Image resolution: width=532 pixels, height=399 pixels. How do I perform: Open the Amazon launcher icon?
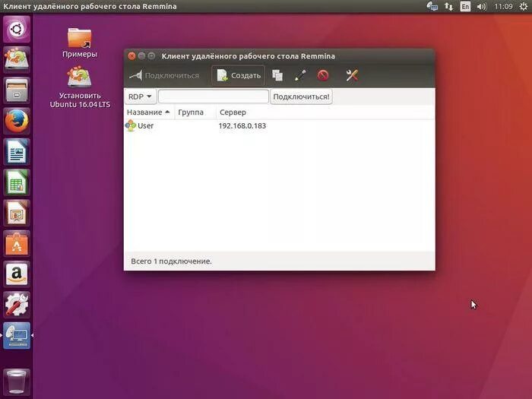17,274
